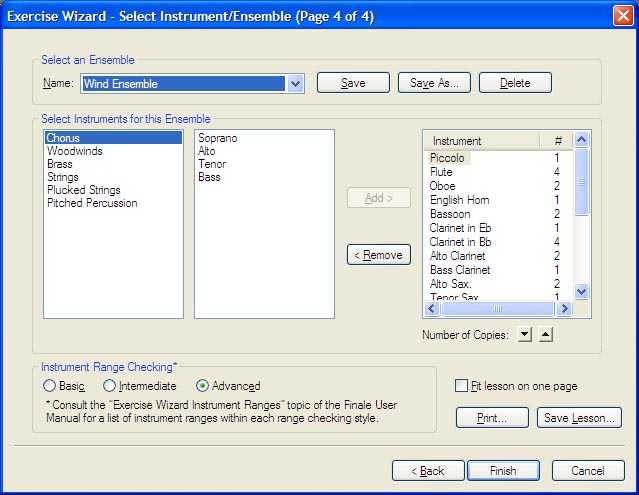Viewport: 639px width, 495px height.
Task: Enable Fit lesson on one page
Action: click(461, 386)
